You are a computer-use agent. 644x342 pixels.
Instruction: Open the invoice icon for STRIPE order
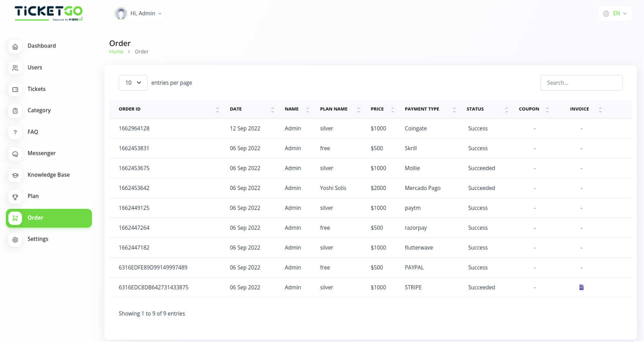(581, 287)
